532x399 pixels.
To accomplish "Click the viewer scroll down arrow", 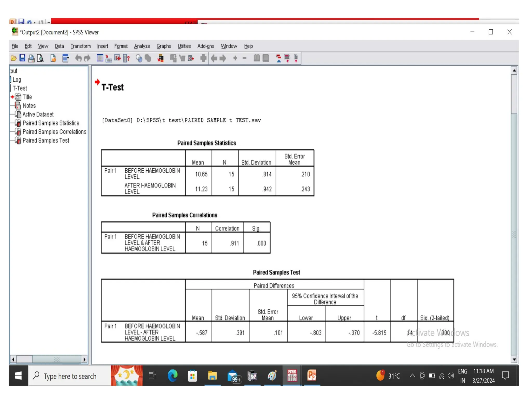I will click(x=514, y=360).
